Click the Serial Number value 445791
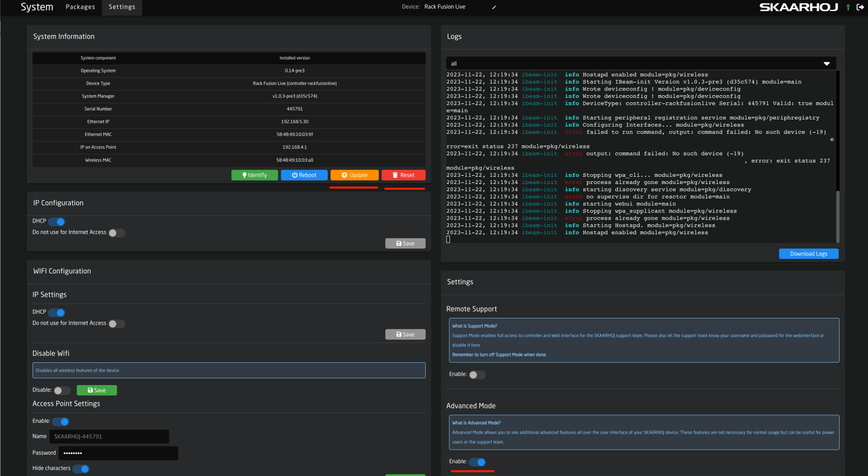868x476 pixels. 295,109
